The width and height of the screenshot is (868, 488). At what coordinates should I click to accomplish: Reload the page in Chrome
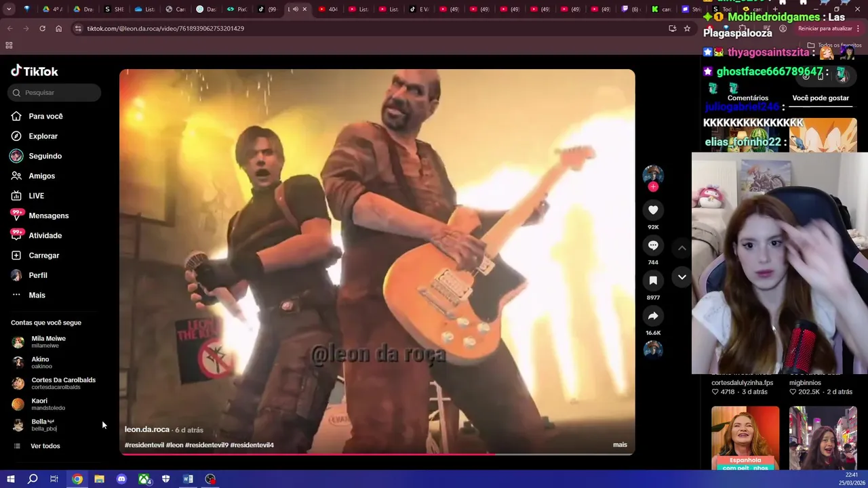click(x=42, y=28)
